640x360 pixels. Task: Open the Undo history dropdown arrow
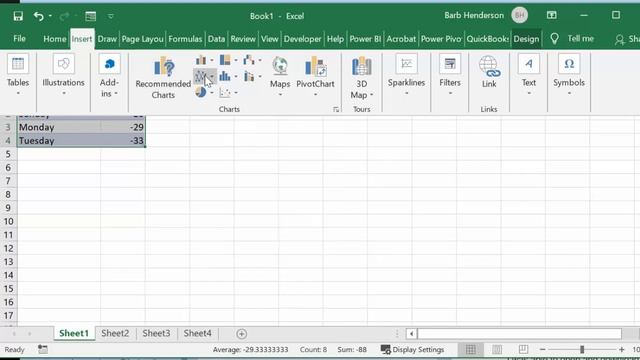pos(50,16)
